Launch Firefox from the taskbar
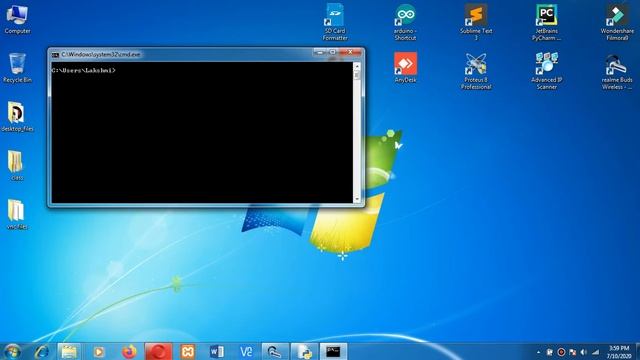The image size is (640, 360). 129,351
